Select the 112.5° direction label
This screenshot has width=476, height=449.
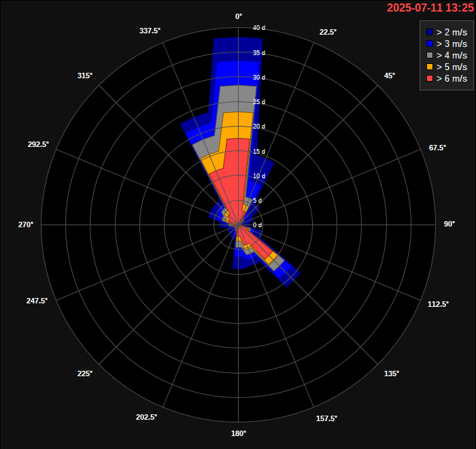tap(438, 304)
